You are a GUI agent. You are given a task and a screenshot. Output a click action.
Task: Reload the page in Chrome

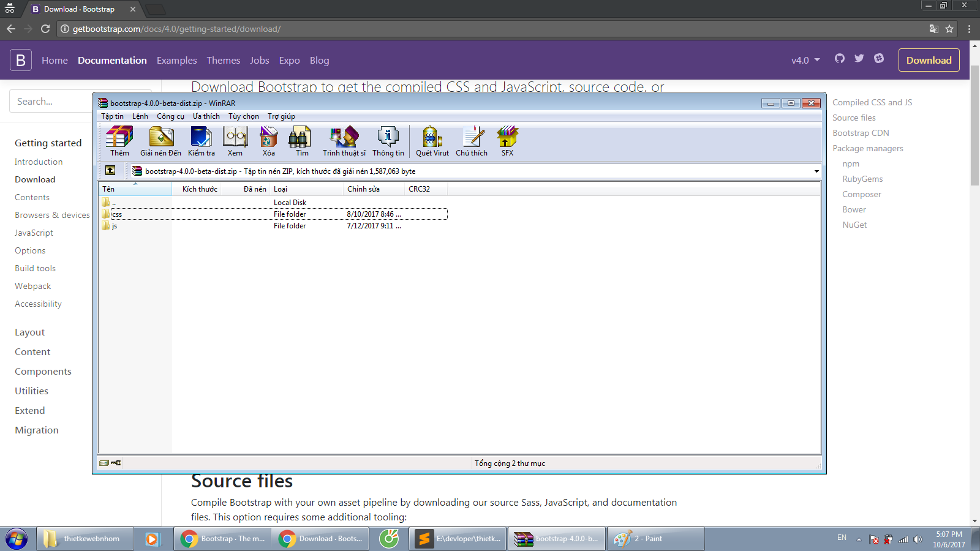[45, 29]
